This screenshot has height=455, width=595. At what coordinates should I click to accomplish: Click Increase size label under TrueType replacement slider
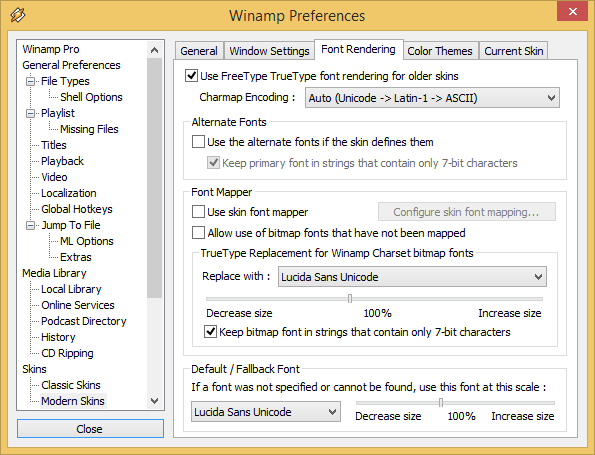pyautogui.click(x=510, y=313)
